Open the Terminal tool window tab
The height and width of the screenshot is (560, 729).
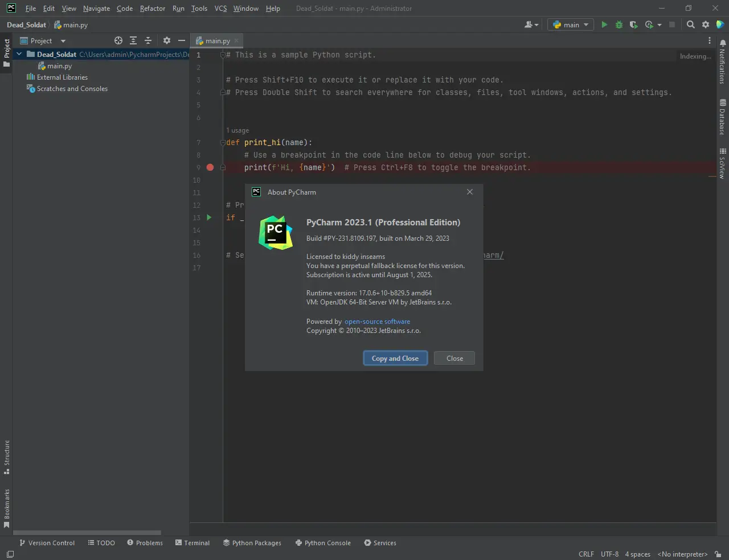193,543
